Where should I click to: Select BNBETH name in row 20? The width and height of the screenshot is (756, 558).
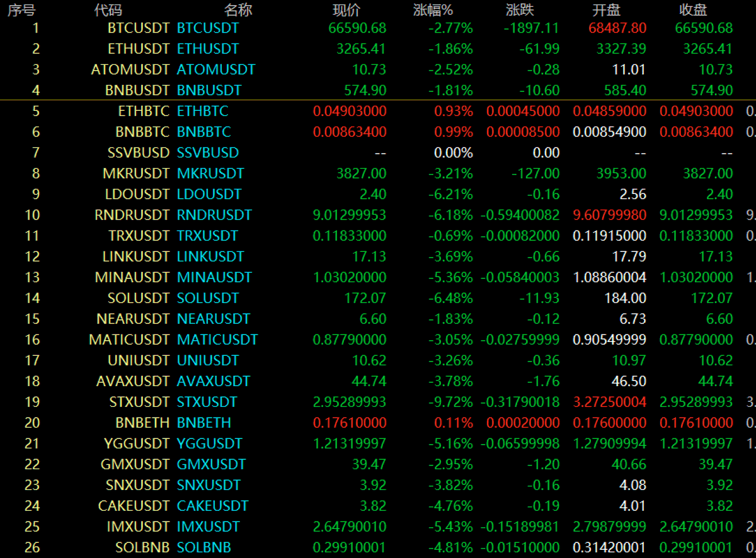pyautogui.click(x=204, y=423)
